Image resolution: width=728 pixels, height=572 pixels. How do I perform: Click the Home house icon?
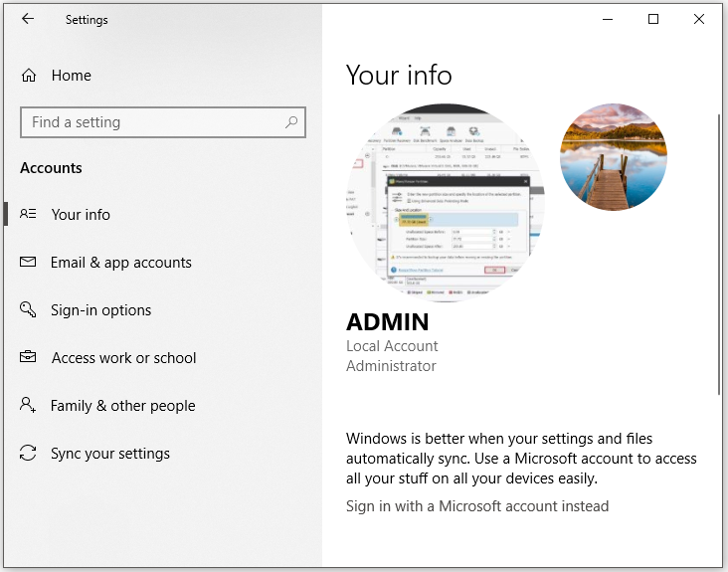point(29,76)
